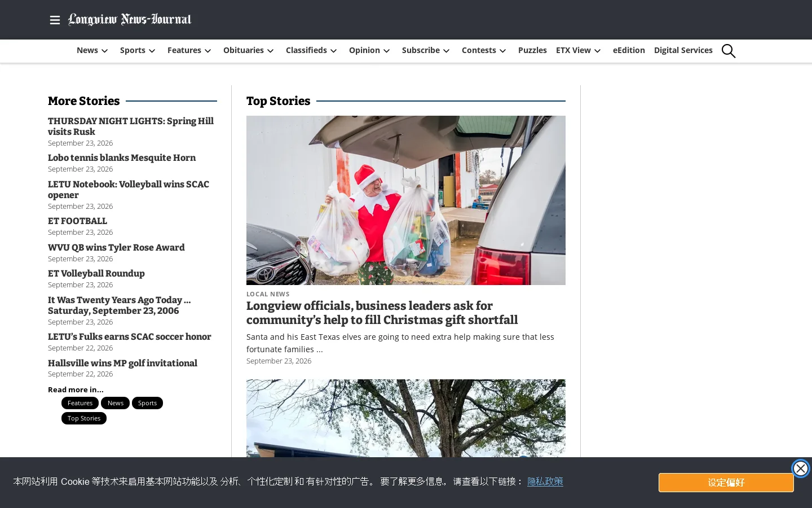Open the Digital Services menu item
The width and height of the screenshot is (812, 508).
pos(683,50)
